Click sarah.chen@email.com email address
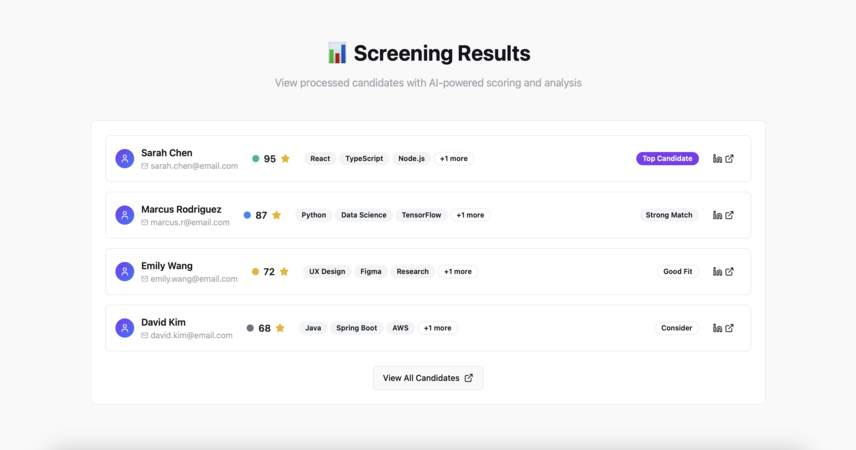Screen dimensions: 856x450 [x=194, y=166]
